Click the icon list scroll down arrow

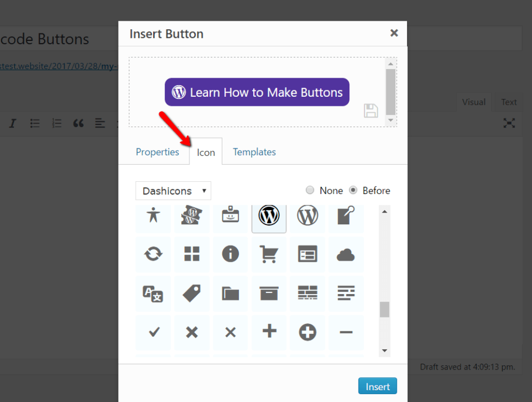(x=385, y=351)
